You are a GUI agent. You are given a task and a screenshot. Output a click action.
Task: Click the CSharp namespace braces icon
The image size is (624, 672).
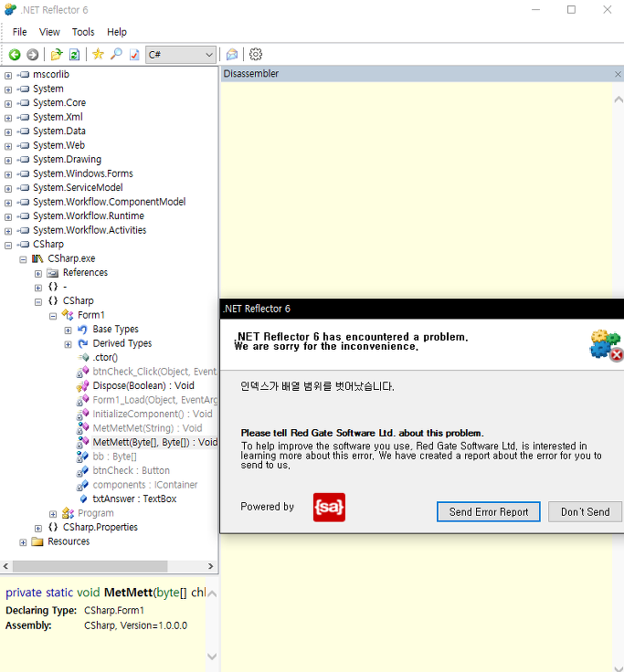(x=53, y=301)
